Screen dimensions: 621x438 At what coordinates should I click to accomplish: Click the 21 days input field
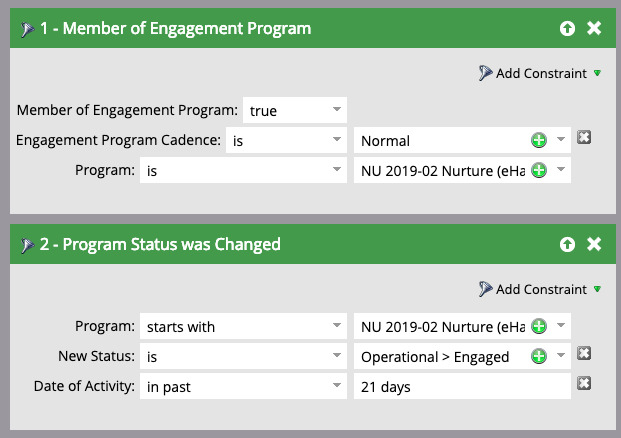click(462, 386)
